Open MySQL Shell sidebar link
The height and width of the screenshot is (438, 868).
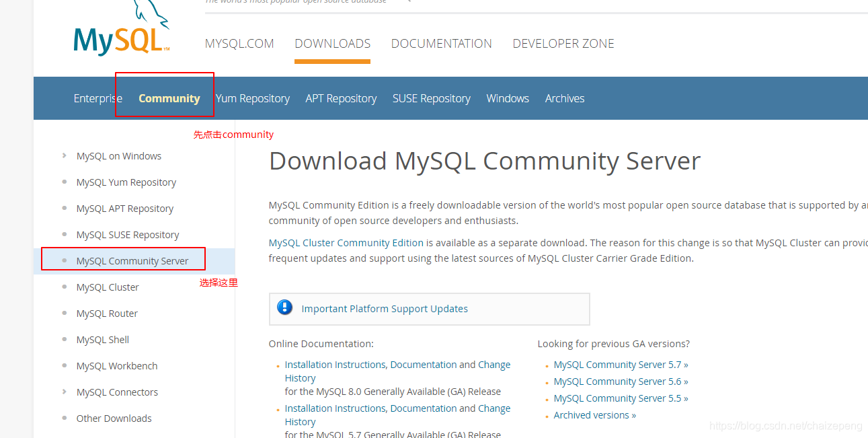click(x=103, y=340)
